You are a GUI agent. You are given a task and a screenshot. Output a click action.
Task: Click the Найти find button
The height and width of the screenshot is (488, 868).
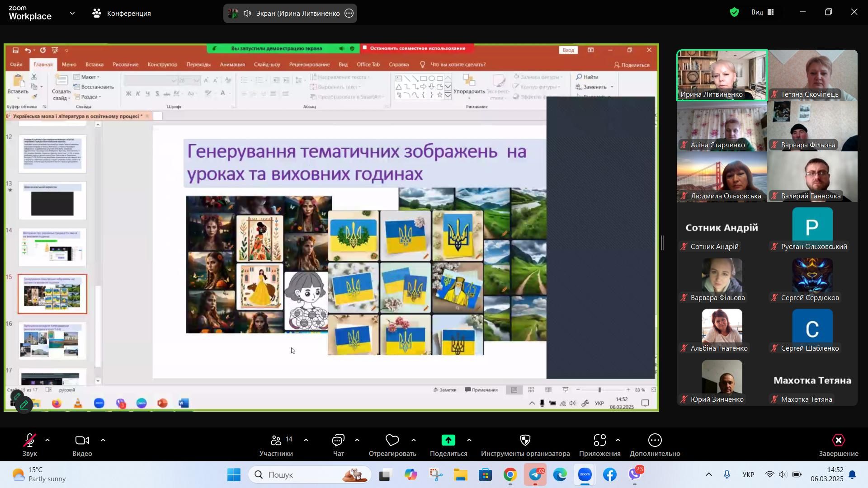click(x=587, y=77)
